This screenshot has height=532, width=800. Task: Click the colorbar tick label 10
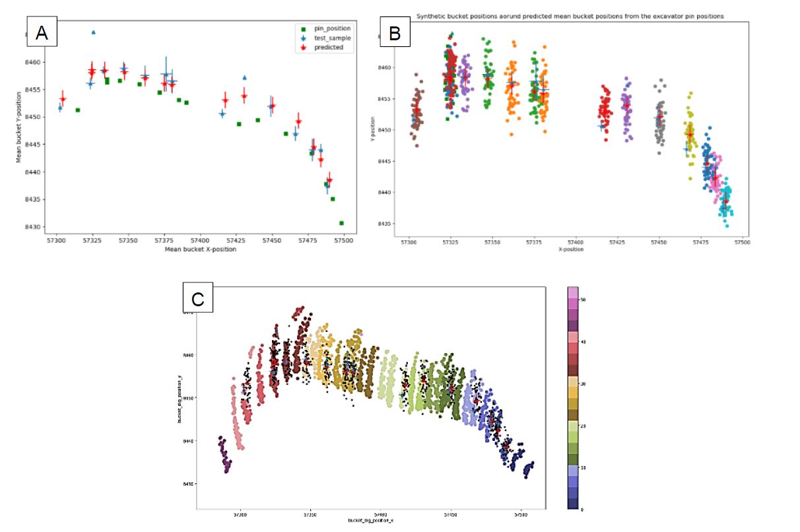[583, 467]
